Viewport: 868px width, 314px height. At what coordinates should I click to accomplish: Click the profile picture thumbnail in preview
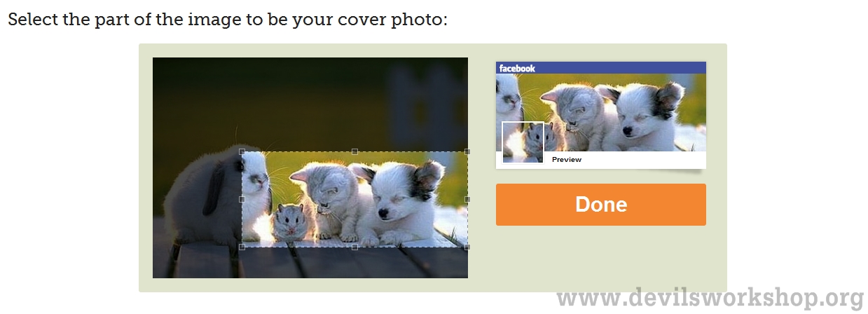click(x=523, y=142)
